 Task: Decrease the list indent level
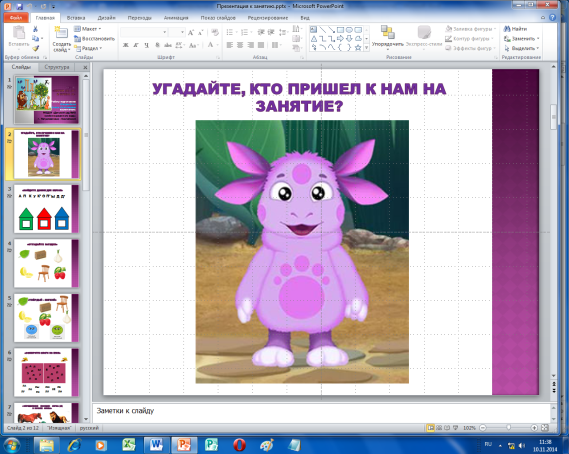click(x=261, y=33)
